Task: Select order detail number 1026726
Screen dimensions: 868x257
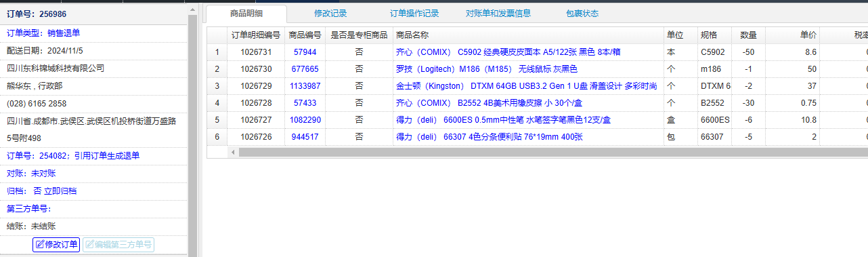Action: [256, 137]
